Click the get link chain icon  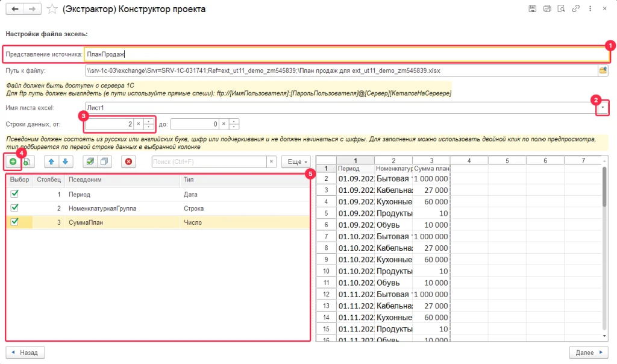click(x=576, y=9)
